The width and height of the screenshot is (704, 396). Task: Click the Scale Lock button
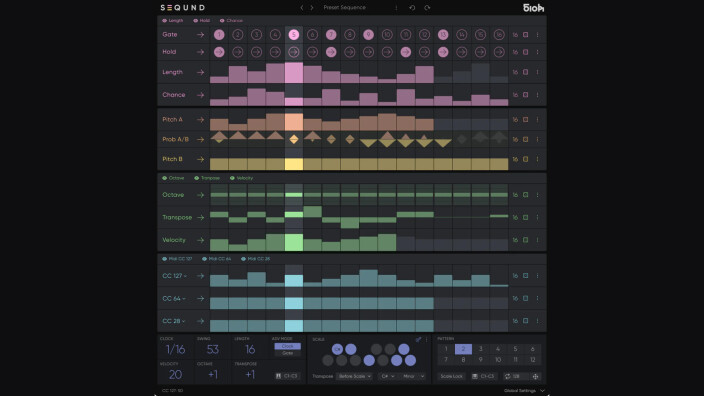[451, 376]
